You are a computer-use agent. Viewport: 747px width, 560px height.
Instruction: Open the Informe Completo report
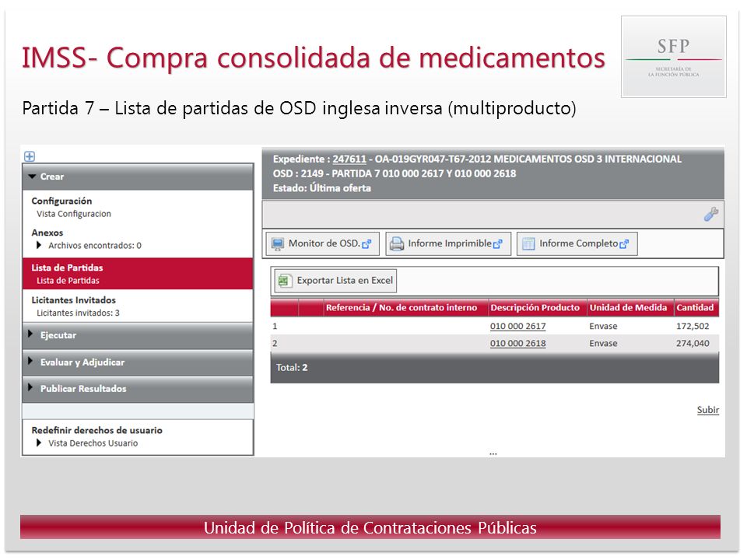tap(577, 243)
